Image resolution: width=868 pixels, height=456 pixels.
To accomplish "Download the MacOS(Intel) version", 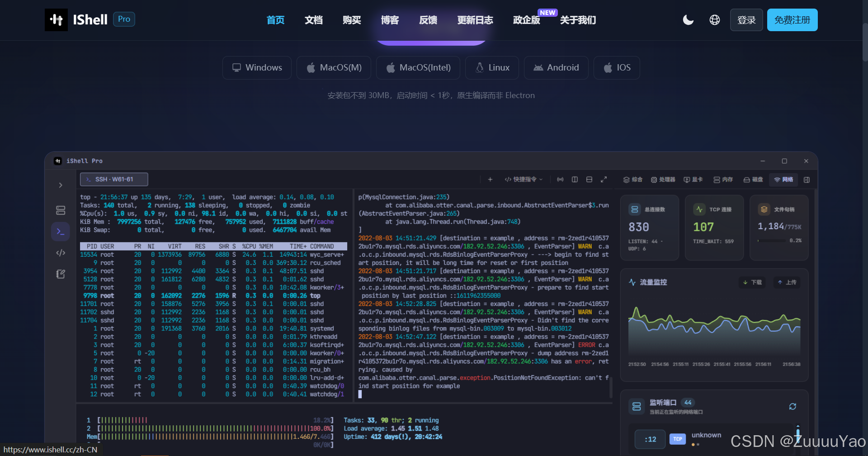I will click(x=418, y=68).
